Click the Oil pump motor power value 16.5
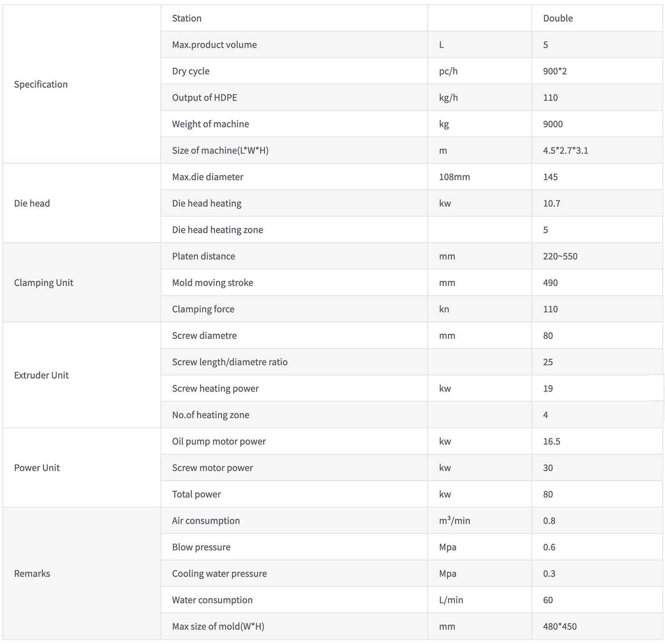Viewport: 665px width, 644px height. click(552, 441)
